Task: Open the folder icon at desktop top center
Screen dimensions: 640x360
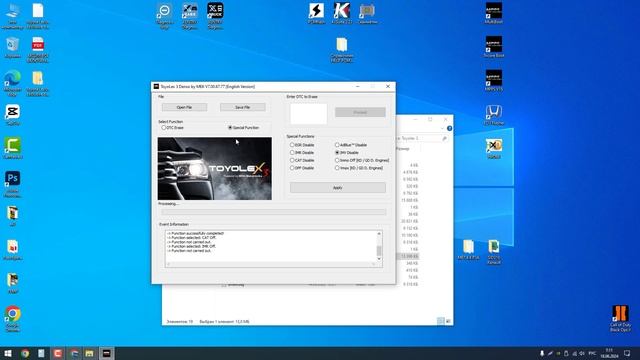Action: (342, 49)
